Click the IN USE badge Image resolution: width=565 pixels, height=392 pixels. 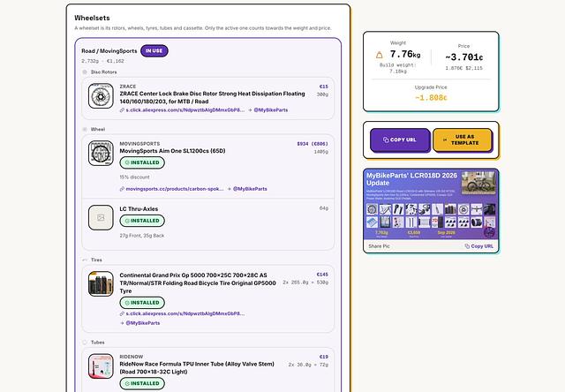pyautogui.click(x=154, y=51)
